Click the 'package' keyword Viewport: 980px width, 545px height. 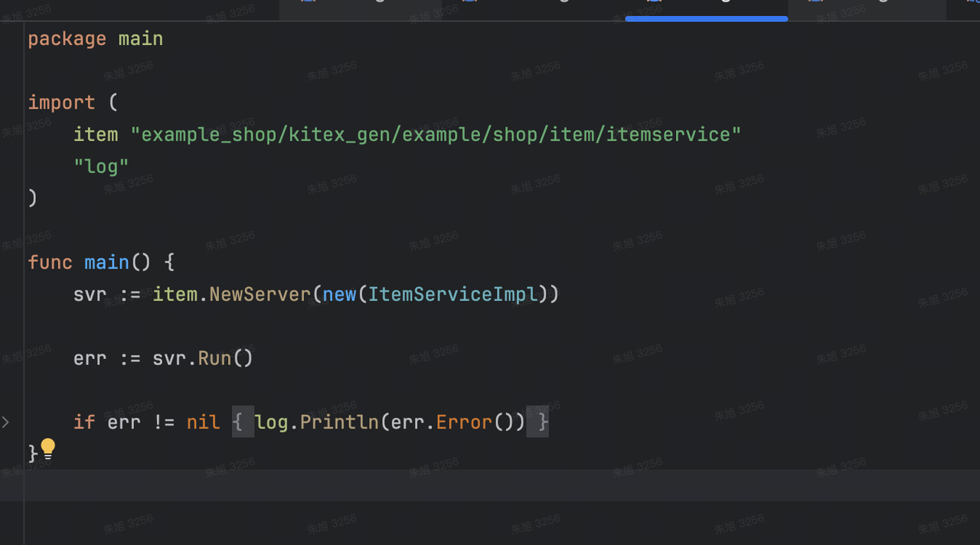click(x=67, y=39)
